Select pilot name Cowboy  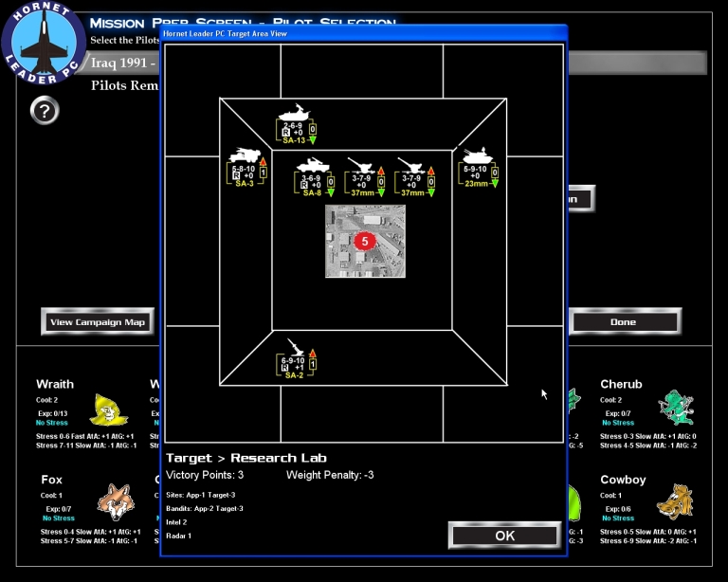point(623,480)
